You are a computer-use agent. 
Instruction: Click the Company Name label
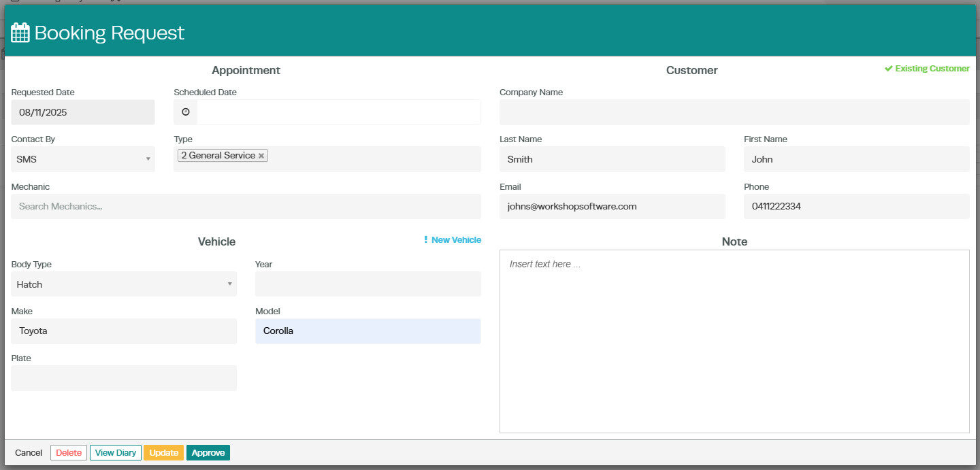click(x=531, y=93)
